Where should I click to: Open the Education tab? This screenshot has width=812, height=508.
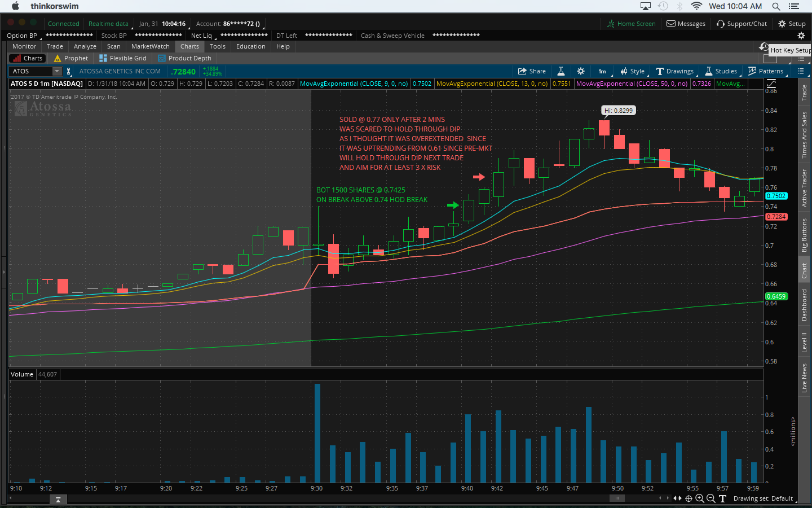[x=251, y=46]
